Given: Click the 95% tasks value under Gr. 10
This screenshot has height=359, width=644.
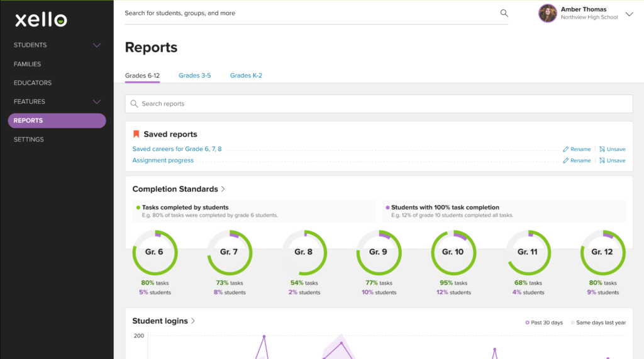Looking at the screenshot, I should pos(453,283).
